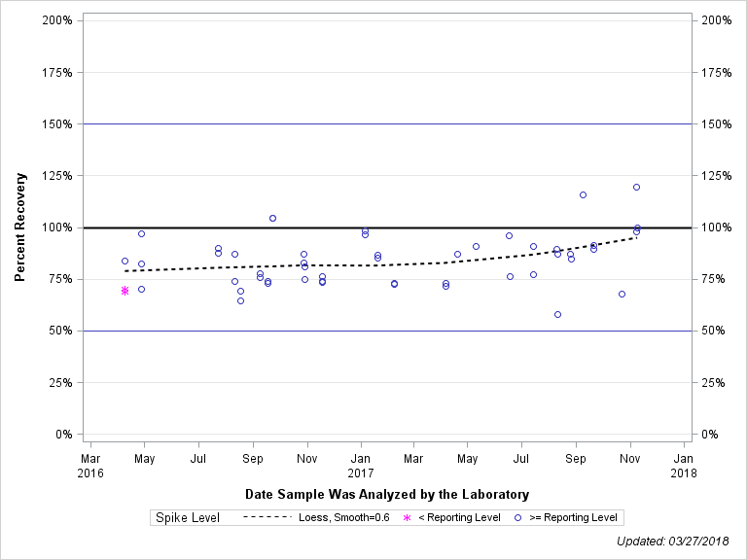Screen dimensions: 747x560
Task: Click the 'May' label following Mar 2016
Action: pos(144,459)
